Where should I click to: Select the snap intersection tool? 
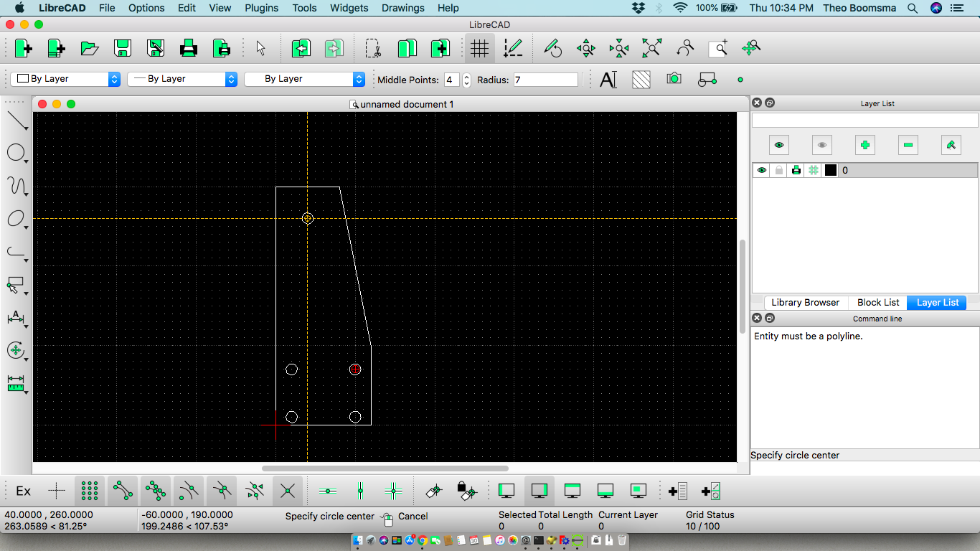pyautogui.click(x=287, y=491)
